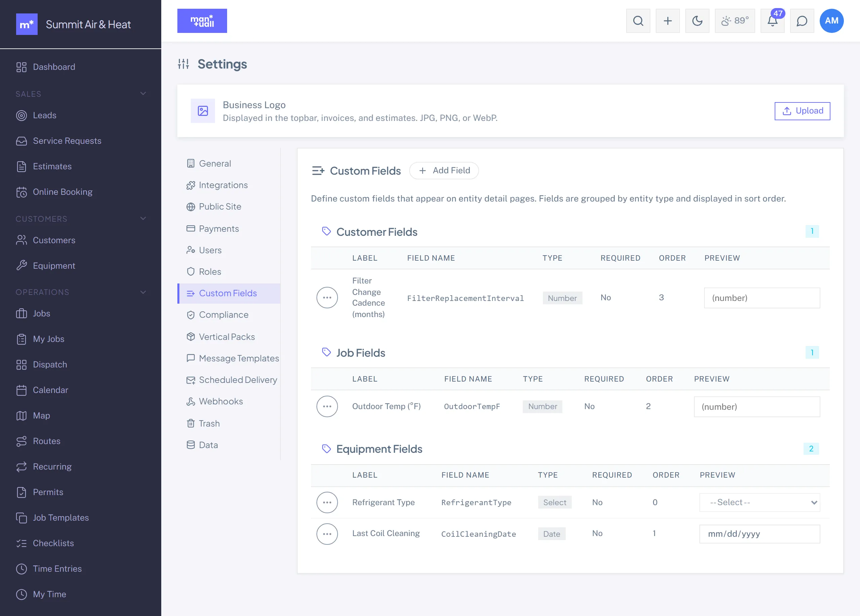Viewport: 860px width, 616px height.
Task: Click the Routes icon in sidebar
Action: (x=21, y=441)
